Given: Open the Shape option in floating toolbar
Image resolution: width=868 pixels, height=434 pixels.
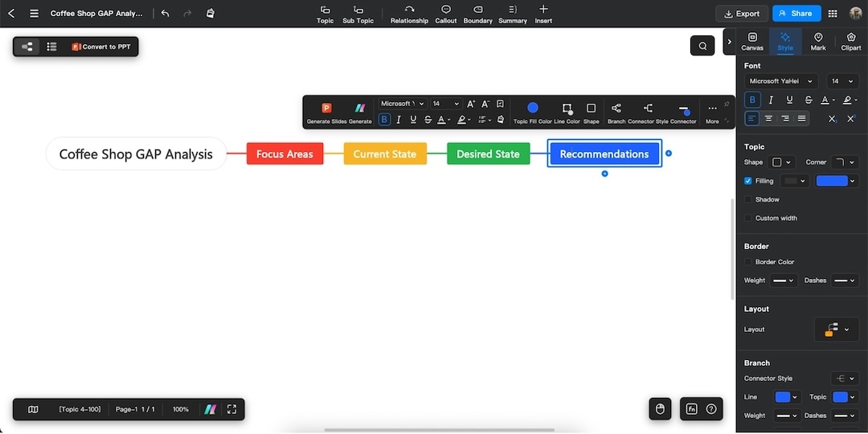Looking at the screenshot, I should coord(592,112).
